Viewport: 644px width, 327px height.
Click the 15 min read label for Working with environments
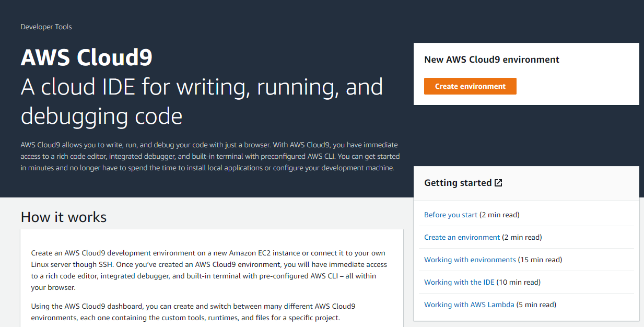[540, 260]
